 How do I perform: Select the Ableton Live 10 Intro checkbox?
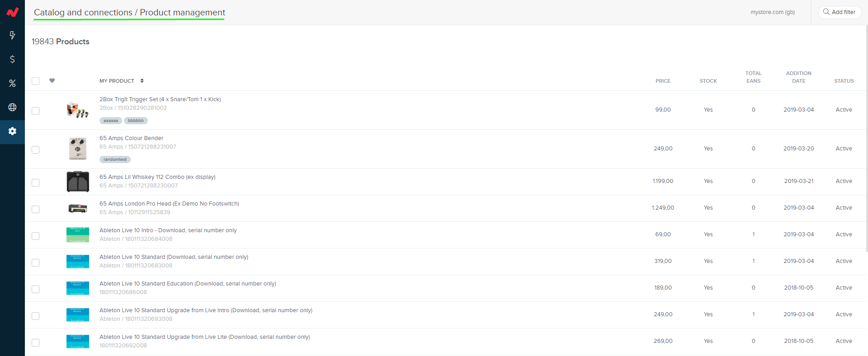[x=36, y=236]
